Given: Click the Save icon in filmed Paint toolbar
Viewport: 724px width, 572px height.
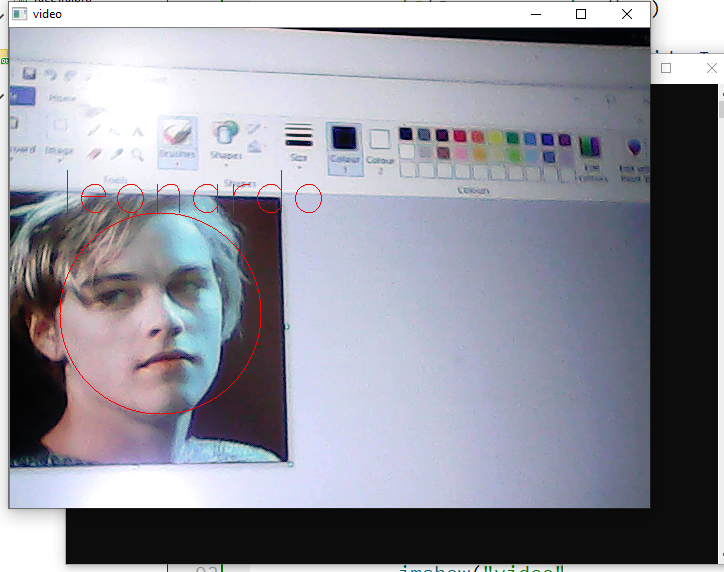Looking at the screenshot, I should point(29,73).
